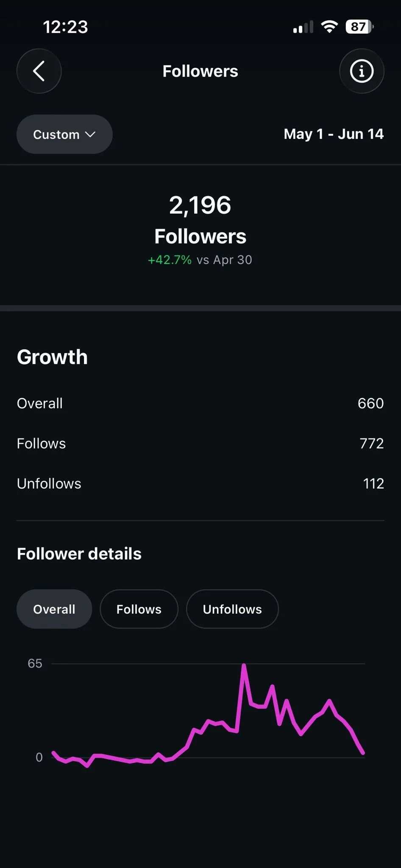Tap the Wi-Fi status icon

click(x=329, y=27)
